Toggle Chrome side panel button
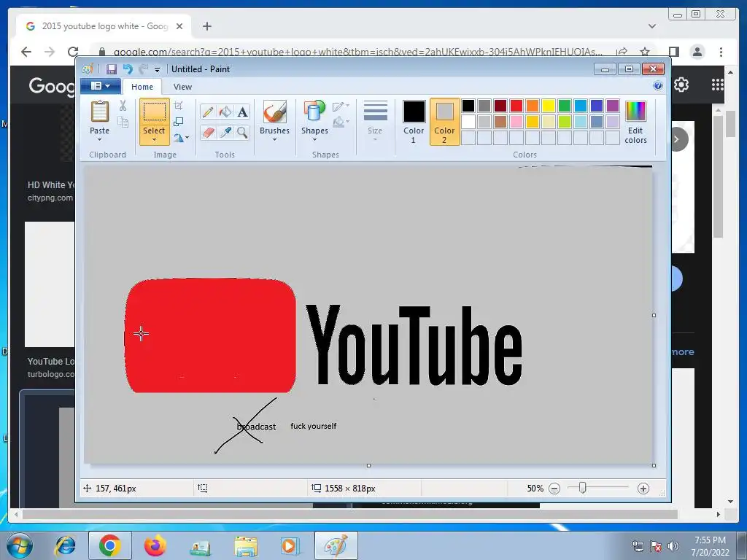Image resolution: width=747 pixels, height=560 pixels. pos(673,52)
